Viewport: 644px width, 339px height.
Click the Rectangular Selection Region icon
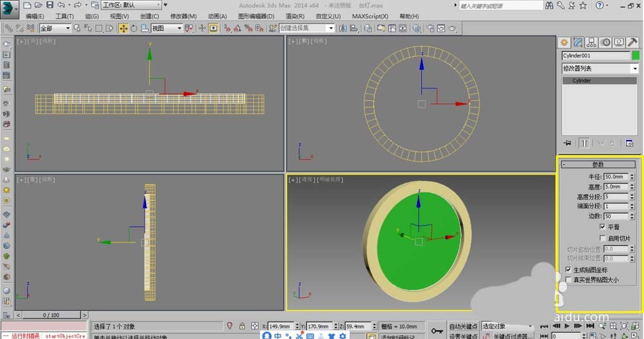click(x=99, y=28)
